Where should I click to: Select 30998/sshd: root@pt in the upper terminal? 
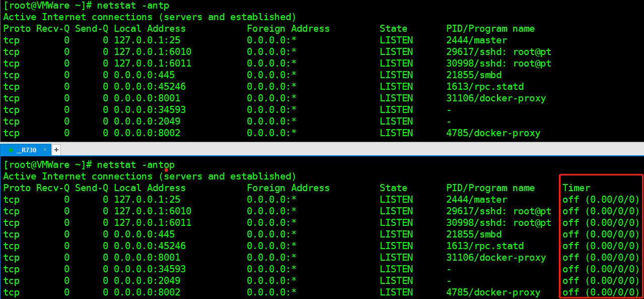point(498,64)
